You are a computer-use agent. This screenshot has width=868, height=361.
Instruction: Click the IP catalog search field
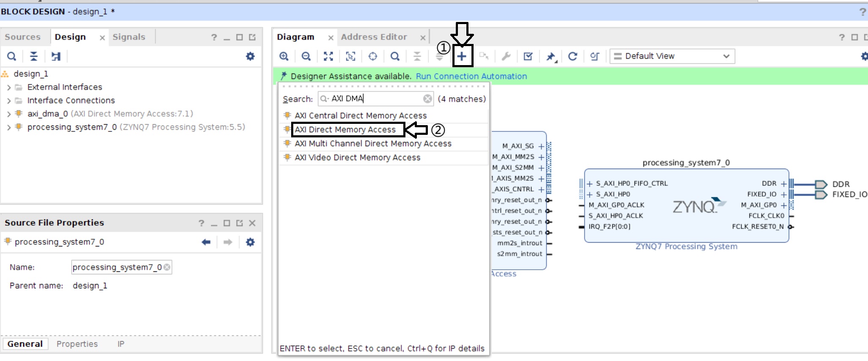click(375, 99)
